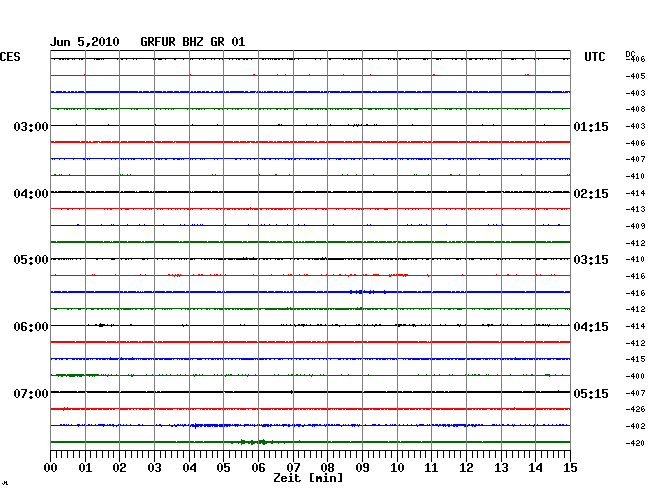Screen dimensions: 650x494
Task: Click minute tick label 02 on axis
Action: (x=119, y=468)
